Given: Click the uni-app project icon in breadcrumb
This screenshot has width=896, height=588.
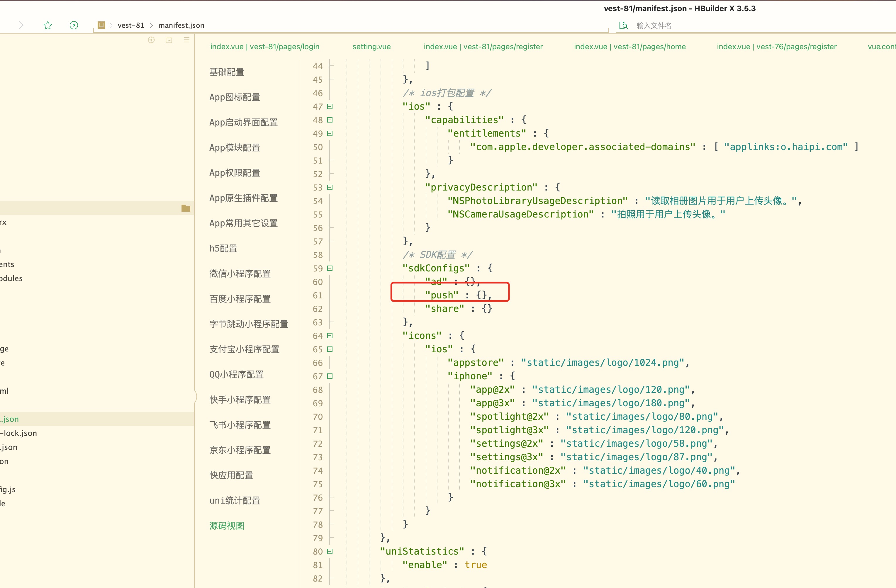Looking at the screenshot, I should [x=101, y=25].
